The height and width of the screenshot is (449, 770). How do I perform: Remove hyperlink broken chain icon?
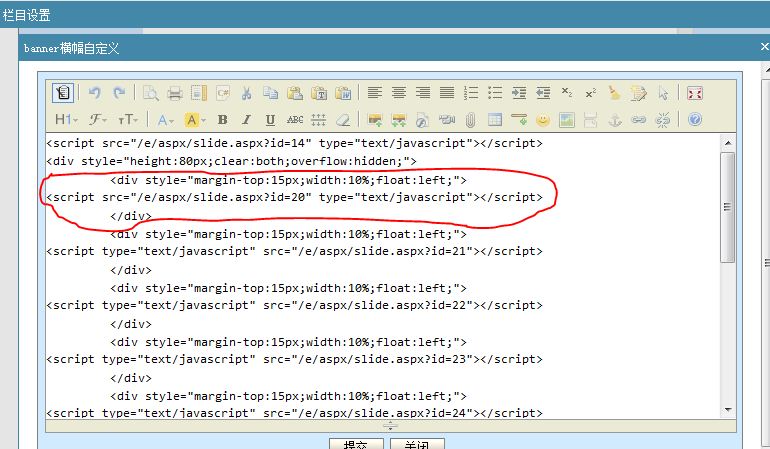(662, 119)
